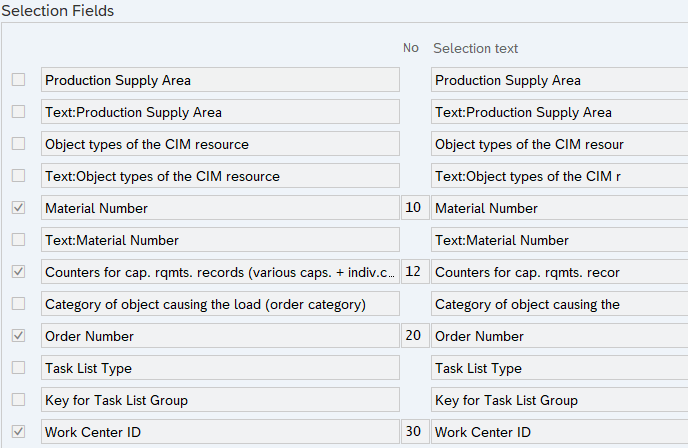Click the Key for Task List Group selection text
Image resolution: width=688 pixels, height=448 pixels.
click(x=558, y=400)
